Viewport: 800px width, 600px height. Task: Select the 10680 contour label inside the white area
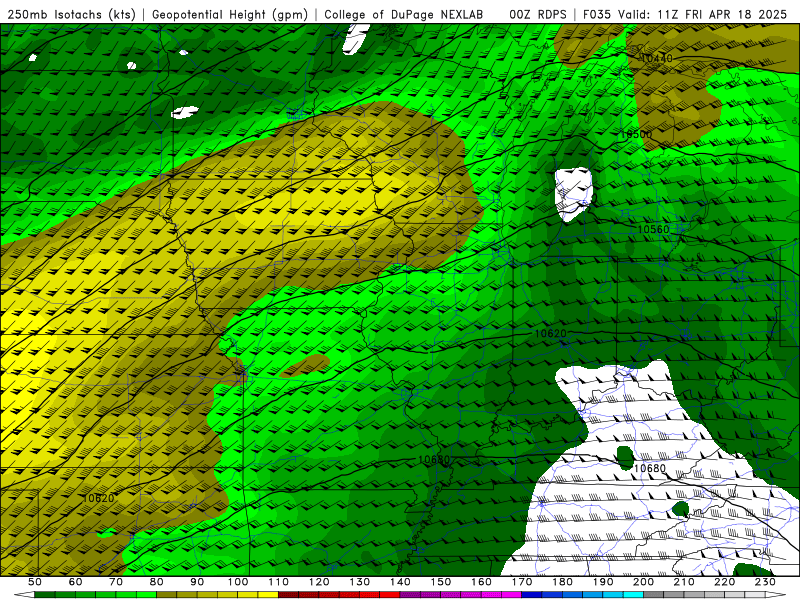click(649, 468)
